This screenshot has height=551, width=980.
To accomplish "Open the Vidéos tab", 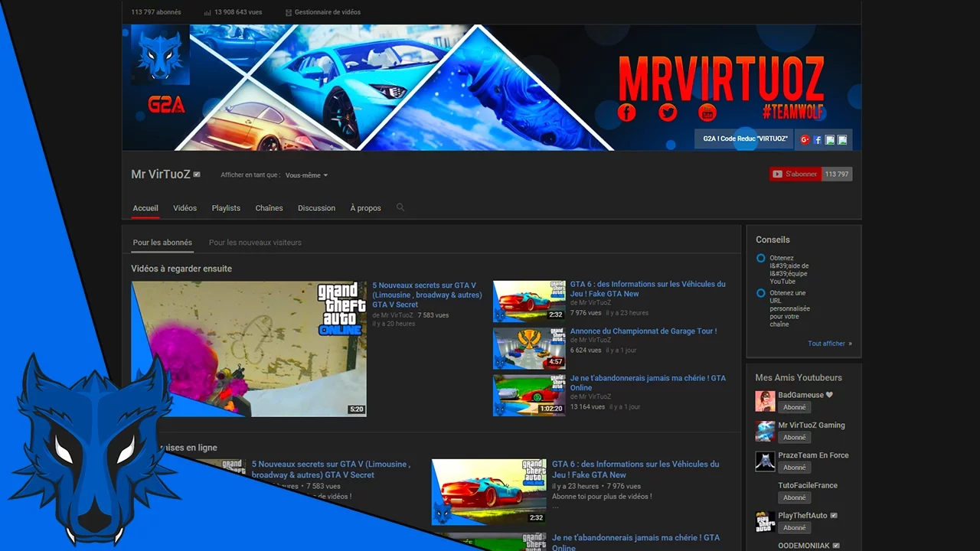I will click(185, 208).
